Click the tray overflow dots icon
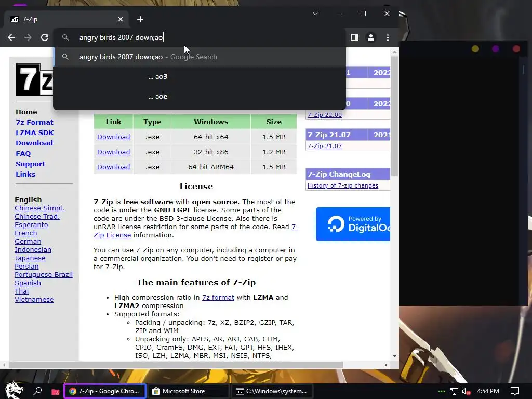 pos(442,392)
